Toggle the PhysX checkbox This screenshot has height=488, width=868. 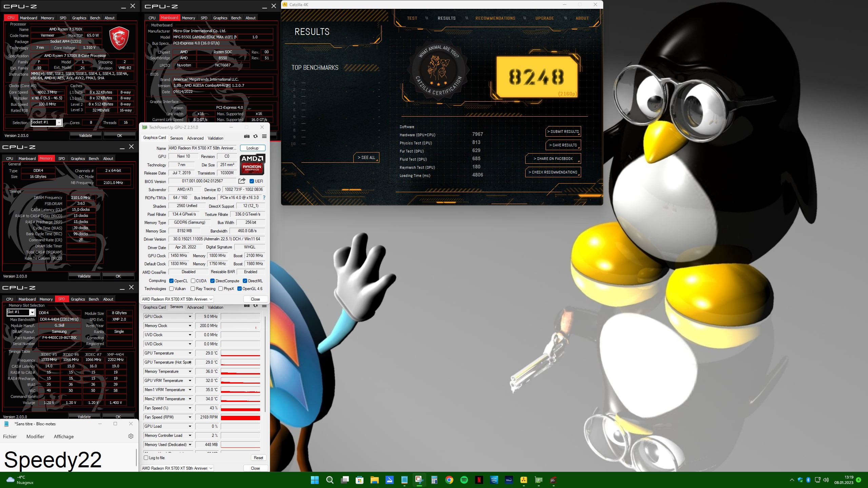click(x=221, y=289)
